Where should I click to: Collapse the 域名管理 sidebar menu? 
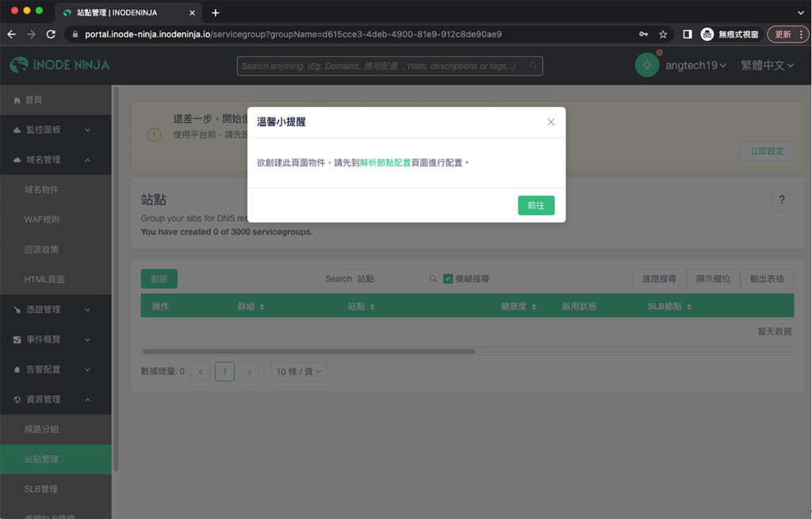56,160
